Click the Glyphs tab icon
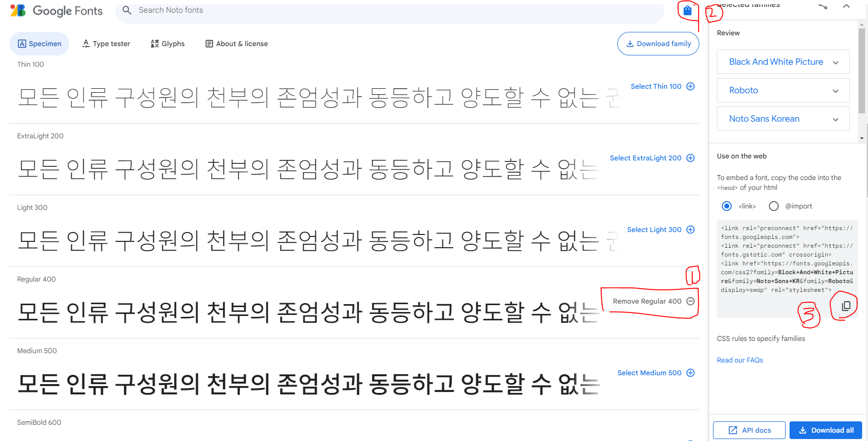This screenshot has width=868, height=441. coord(154,44)
